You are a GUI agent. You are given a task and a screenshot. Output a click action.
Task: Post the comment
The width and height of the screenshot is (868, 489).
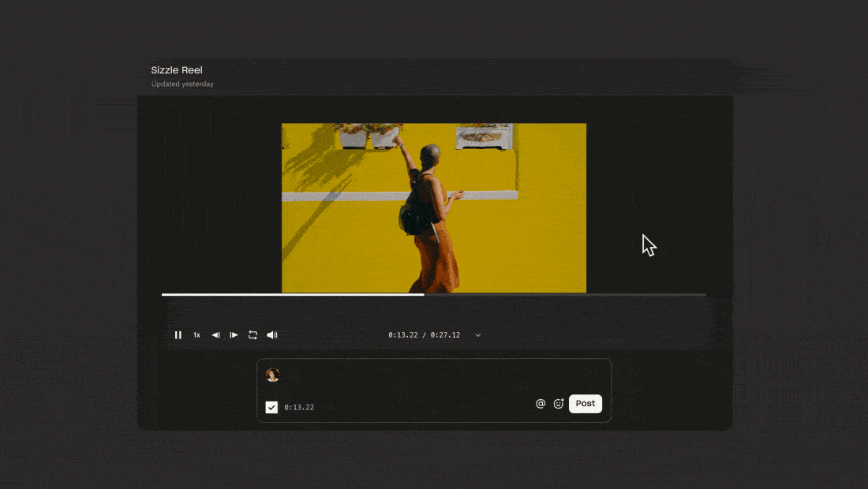click(x=586, y=404)
